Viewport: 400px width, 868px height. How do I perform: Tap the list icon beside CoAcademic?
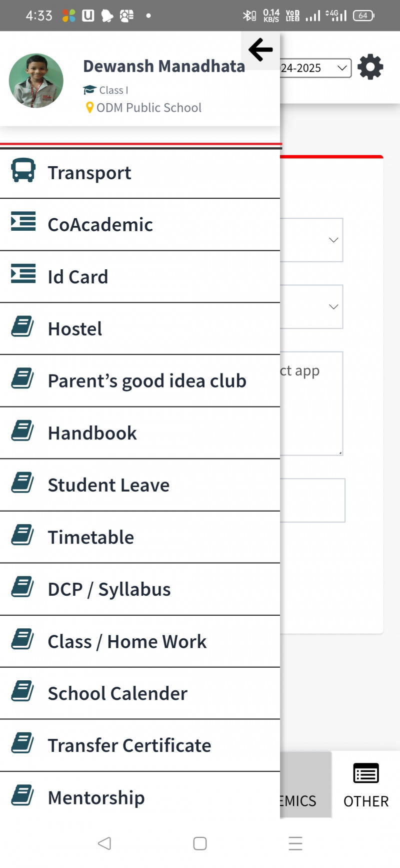[23, 221]
